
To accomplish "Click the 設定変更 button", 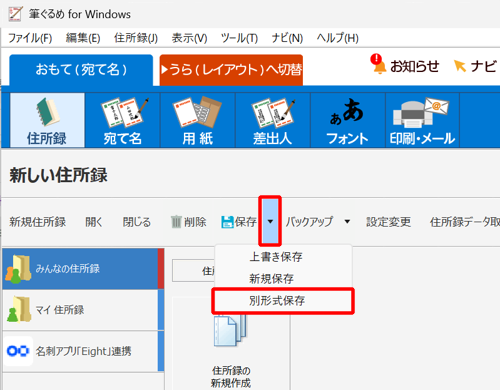I will click(x=388, y=222).
